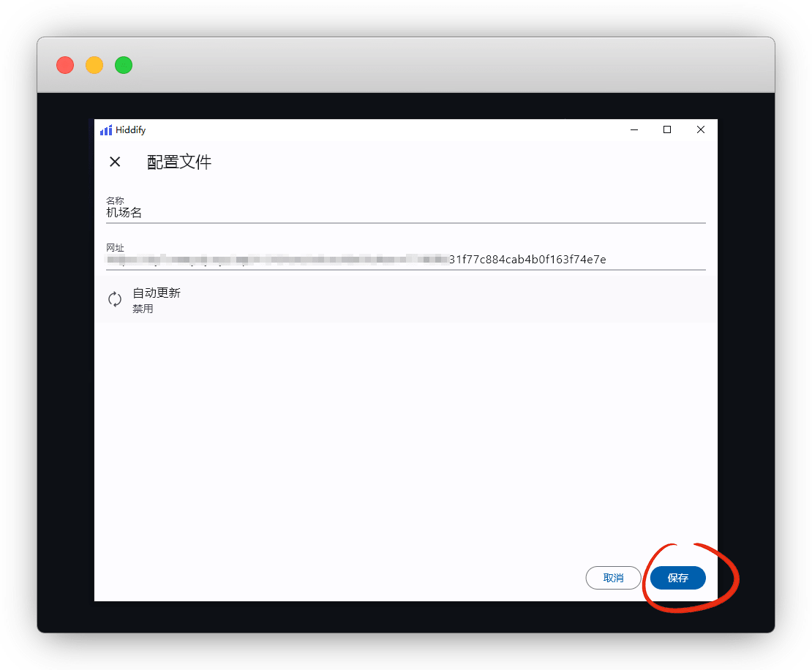
Task: Click the Hiddify title text
Action: [130, 130]
